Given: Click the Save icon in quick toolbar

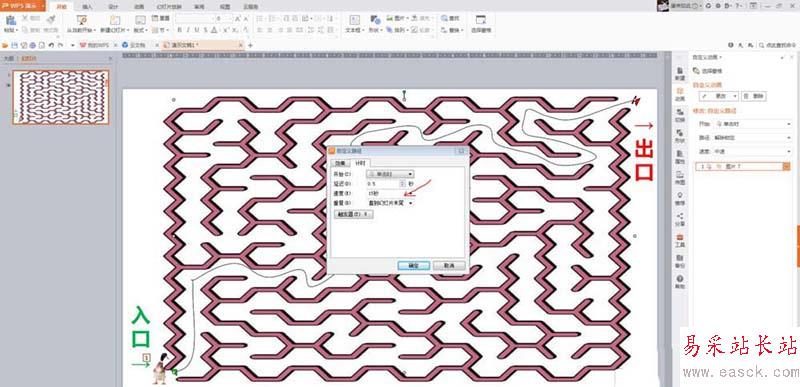Looking at the screenshot, I should 14,45.
